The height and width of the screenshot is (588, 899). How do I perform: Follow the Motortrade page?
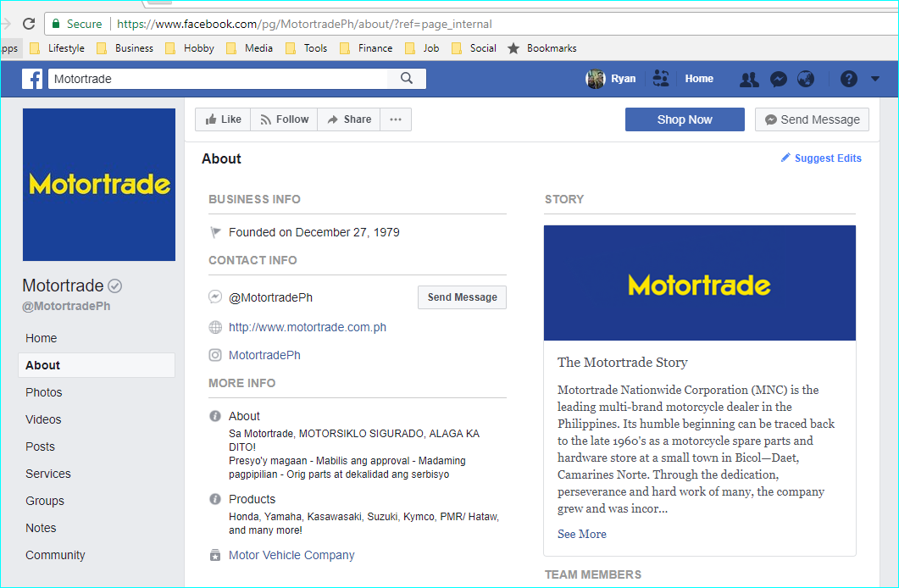(284, 119)
